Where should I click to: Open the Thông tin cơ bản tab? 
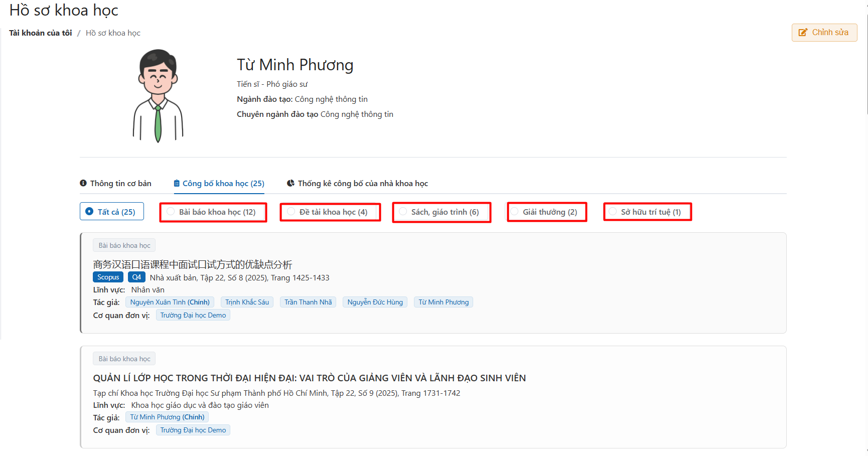120,184
